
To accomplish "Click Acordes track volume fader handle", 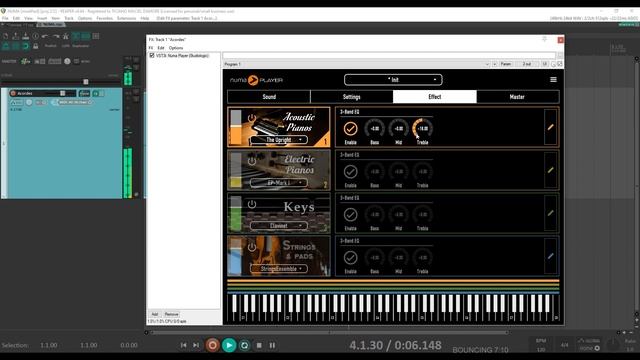I will pyautogui.click(x=62, y=93).
